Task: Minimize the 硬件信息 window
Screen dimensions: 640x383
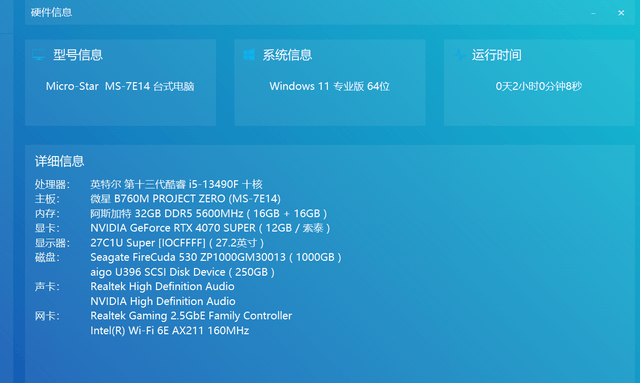Action: tap(593, 13)
